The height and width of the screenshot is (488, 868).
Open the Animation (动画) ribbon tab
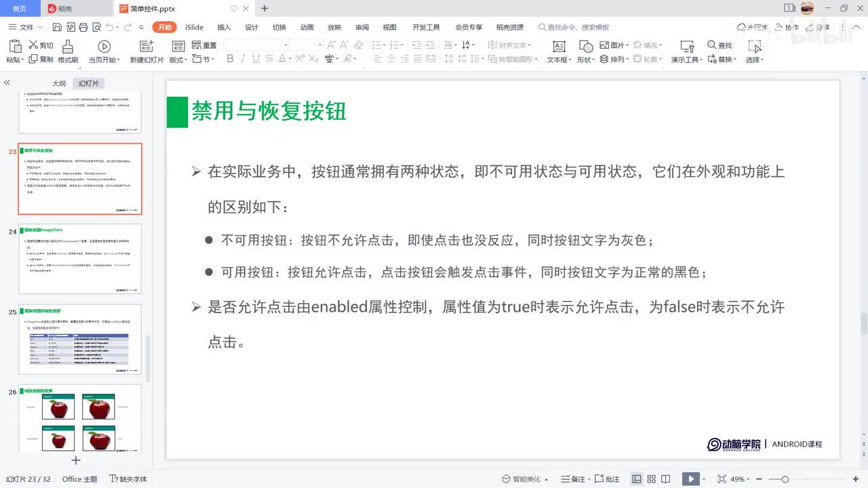(x=307, y=27)
